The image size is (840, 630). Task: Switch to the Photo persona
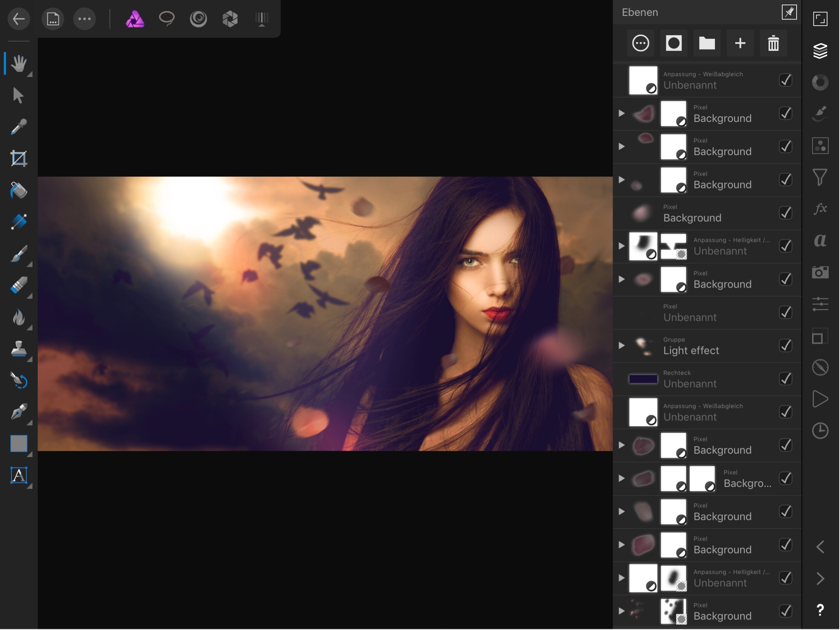click(x=135, y=19)
